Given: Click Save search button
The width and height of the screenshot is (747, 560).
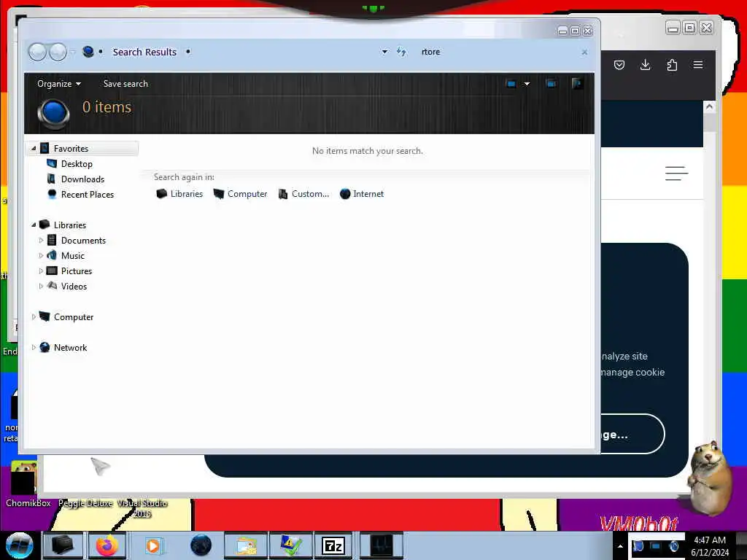Looking at the screenshot, I should (x=125, y=84).
